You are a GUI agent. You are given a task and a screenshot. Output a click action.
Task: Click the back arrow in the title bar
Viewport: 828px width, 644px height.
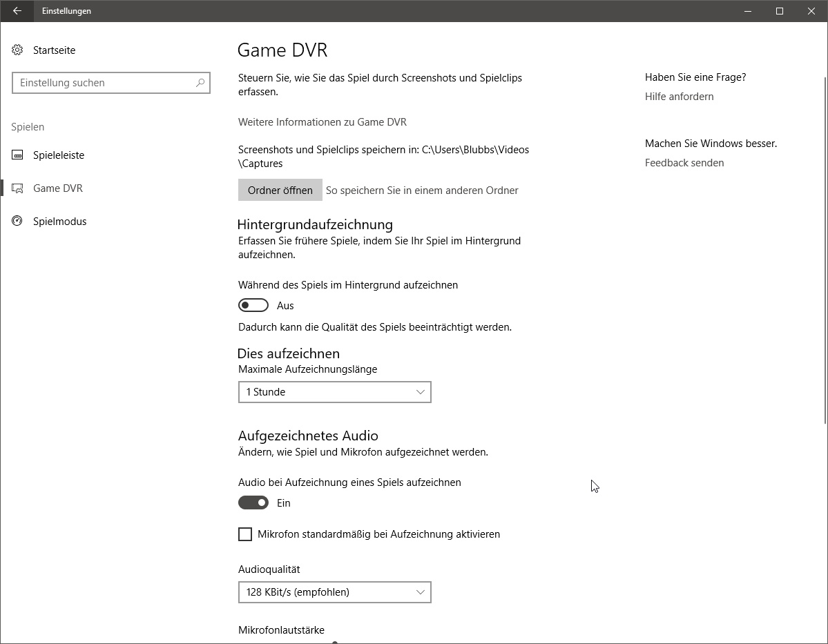[17, 10]
